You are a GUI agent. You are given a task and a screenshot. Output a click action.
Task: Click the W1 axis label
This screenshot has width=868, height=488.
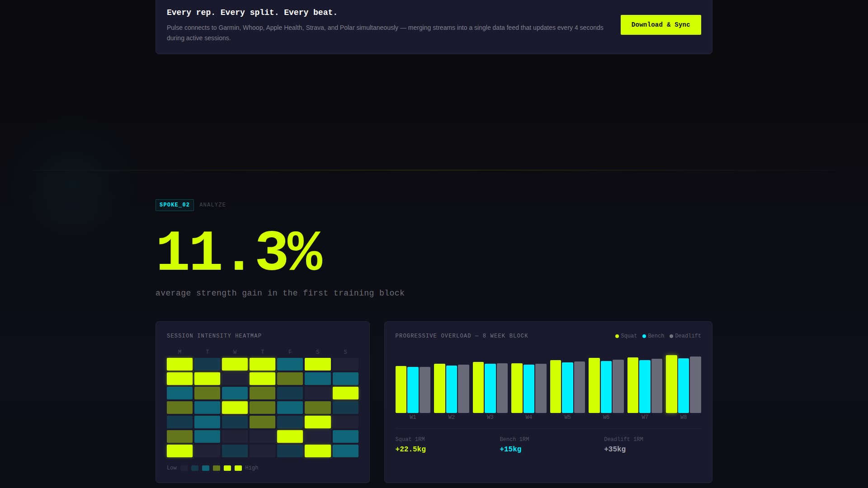[413, 418]
